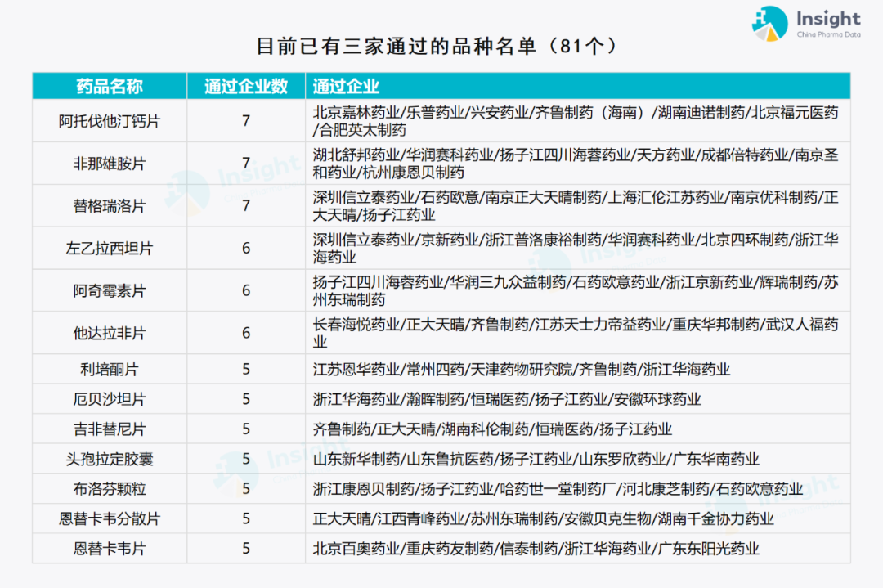
Task: Select drug name 利培酮片
Action: pos(110,370)
